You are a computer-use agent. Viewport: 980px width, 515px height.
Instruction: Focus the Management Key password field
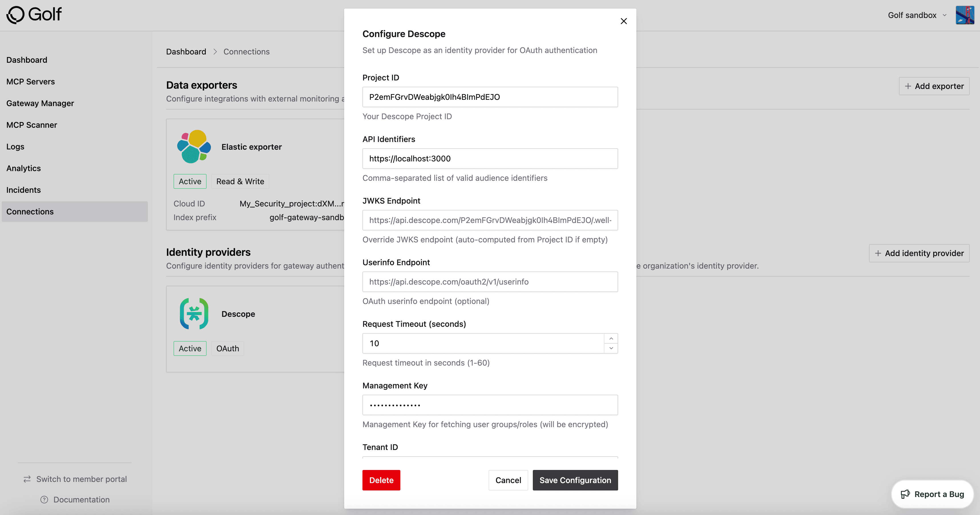(490, 405)
